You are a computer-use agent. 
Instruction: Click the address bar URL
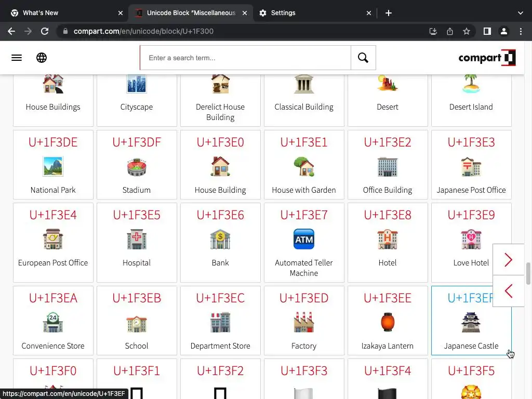[143, 31]
